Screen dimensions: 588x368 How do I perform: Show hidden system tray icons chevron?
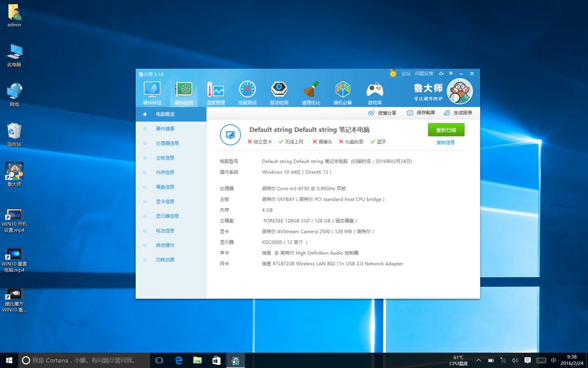[478, 360]
